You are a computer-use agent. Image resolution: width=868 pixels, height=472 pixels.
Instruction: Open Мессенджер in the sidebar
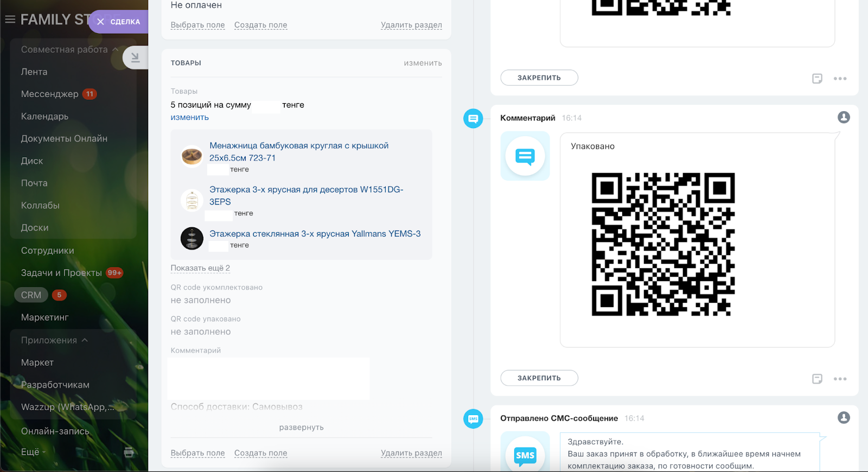click(x=49, y=94)
